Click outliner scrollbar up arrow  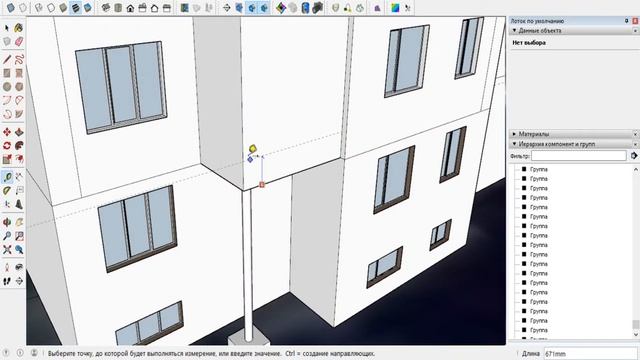tap(636, 169)
